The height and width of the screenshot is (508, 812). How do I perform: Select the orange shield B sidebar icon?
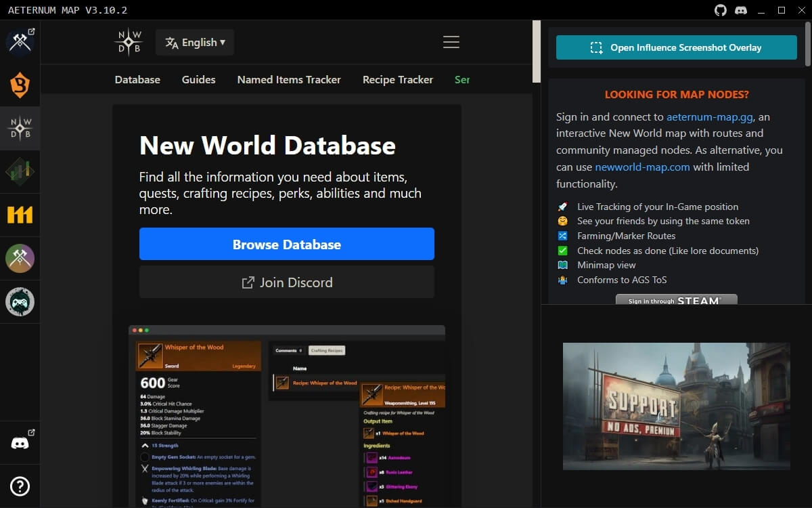[20, 85]
